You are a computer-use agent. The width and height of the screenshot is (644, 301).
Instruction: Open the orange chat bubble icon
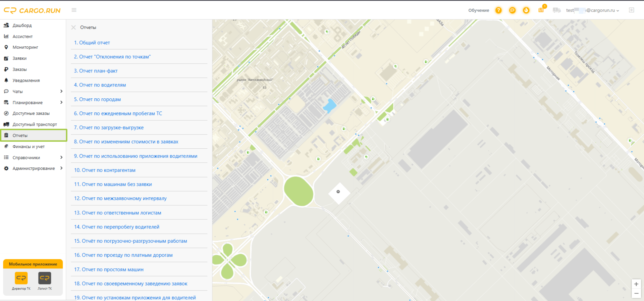tap(512, 10)
